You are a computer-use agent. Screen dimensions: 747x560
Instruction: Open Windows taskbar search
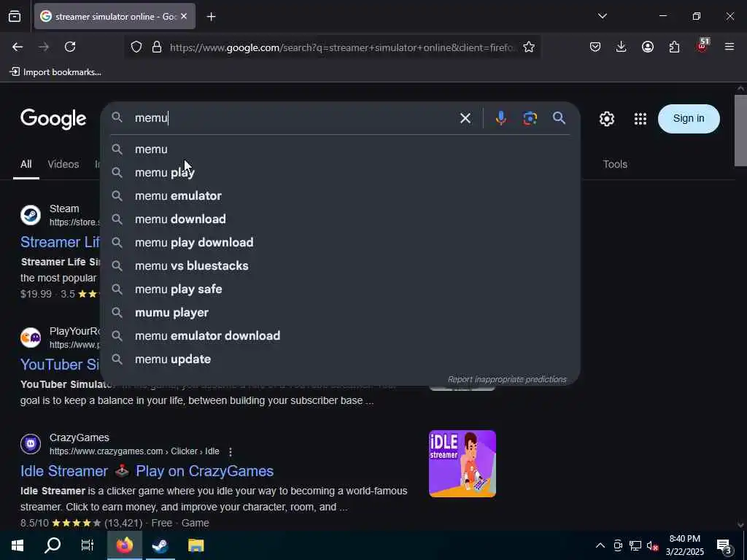click(53, 545)
